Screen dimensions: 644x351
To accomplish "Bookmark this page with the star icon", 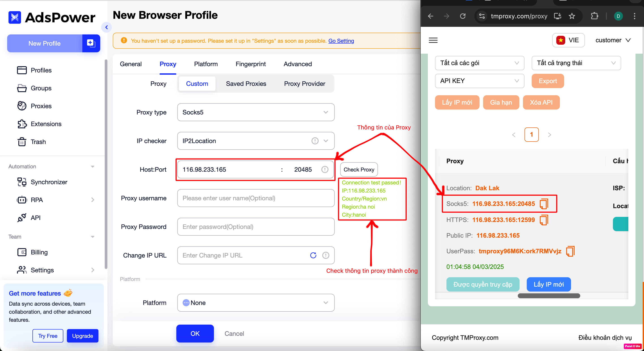I will pos(572,16).
